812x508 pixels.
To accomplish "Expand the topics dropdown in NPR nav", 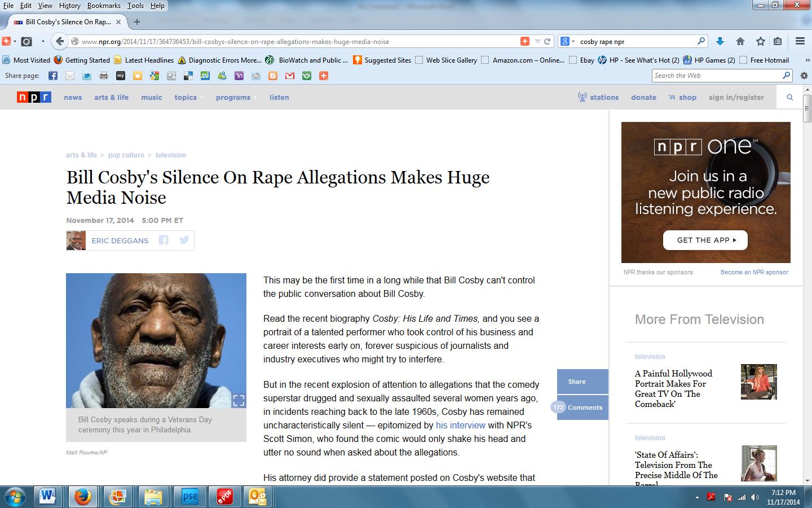I will tap(188, 98).
